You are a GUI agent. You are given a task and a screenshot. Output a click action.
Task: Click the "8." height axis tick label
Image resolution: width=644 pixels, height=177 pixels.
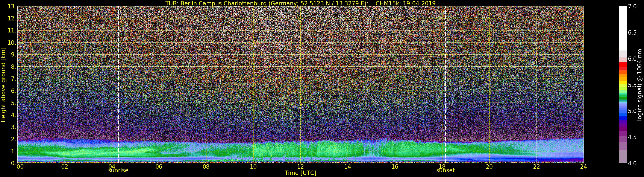click(x=14, y=67)
